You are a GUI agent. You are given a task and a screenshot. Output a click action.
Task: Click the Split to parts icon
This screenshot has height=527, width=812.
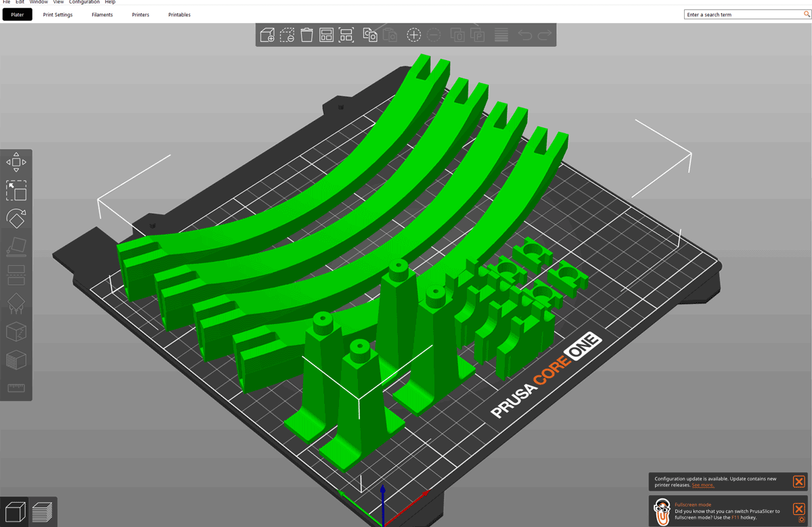[x=477, y=35]
